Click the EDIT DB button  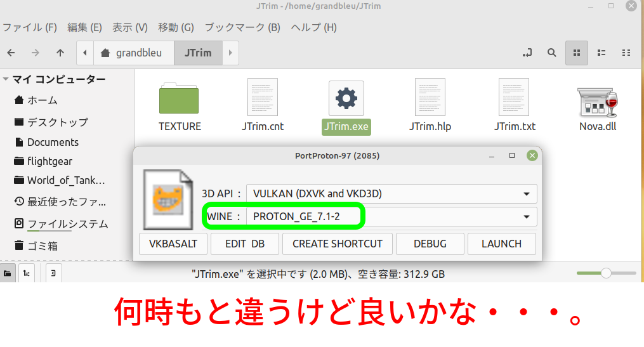(245, 244)
